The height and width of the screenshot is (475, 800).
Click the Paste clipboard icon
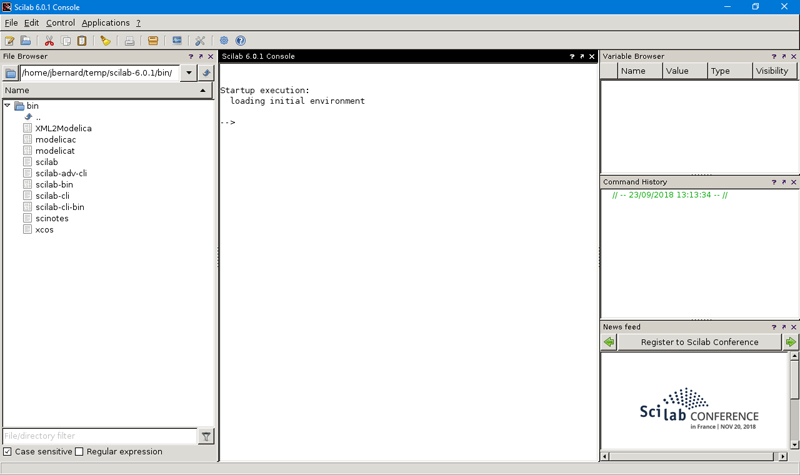point(82,41)
